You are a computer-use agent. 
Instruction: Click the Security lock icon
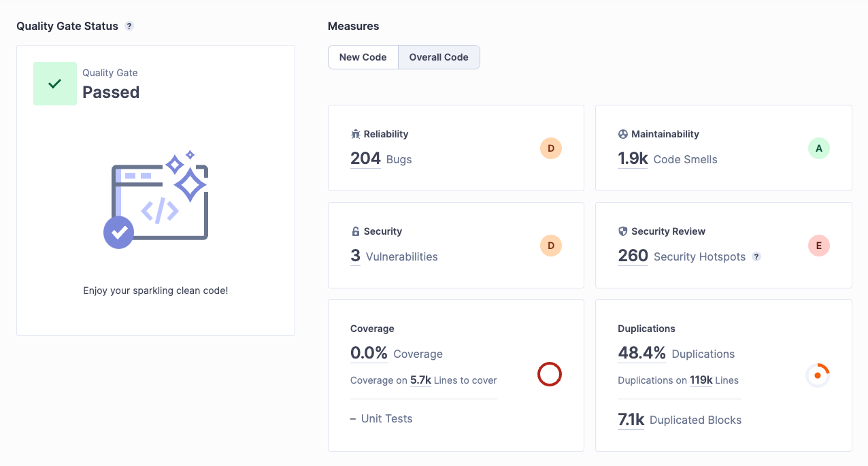355,231
